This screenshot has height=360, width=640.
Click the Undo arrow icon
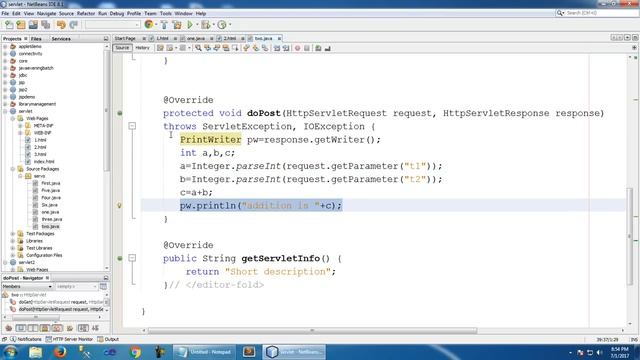pyautogui.click(x=61, y=25)
